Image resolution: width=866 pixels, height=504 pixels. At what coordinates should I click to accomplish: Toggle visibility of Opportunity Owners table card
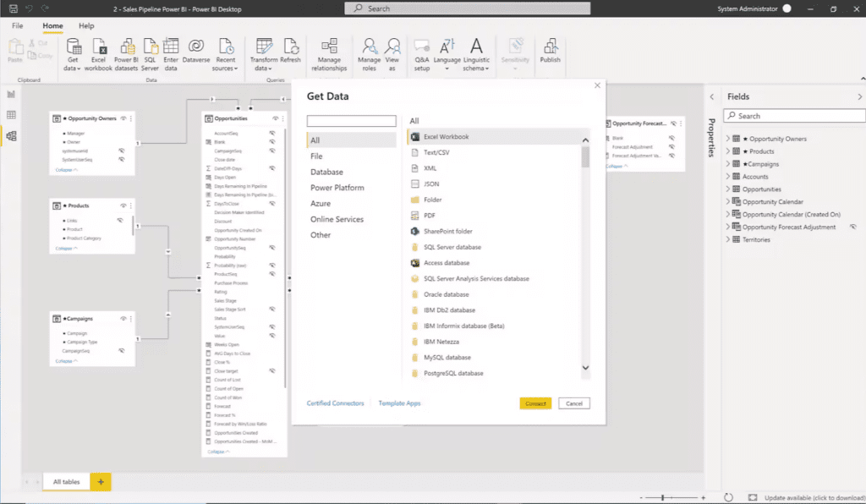pyautogui.click(x=123, y=118)
